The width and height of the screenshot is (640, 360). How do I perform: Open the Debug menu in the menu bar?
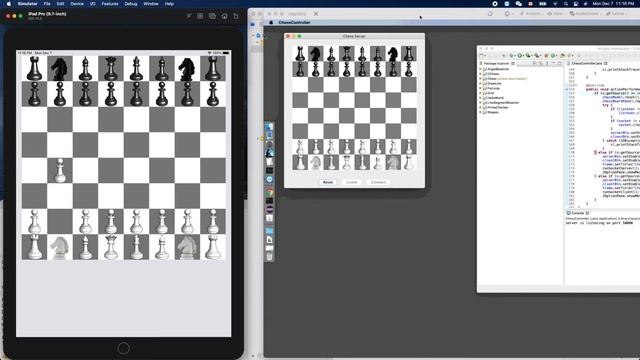(x=131, y=4)
